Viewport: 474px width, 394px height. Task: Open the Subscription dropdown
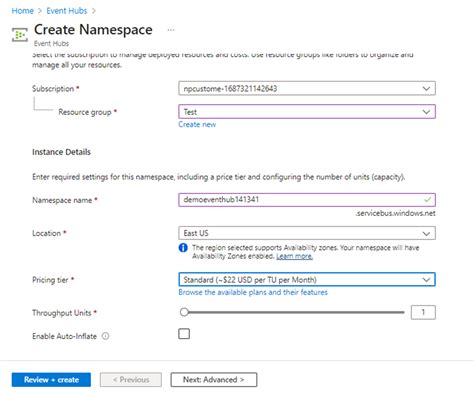pos(307,88)
